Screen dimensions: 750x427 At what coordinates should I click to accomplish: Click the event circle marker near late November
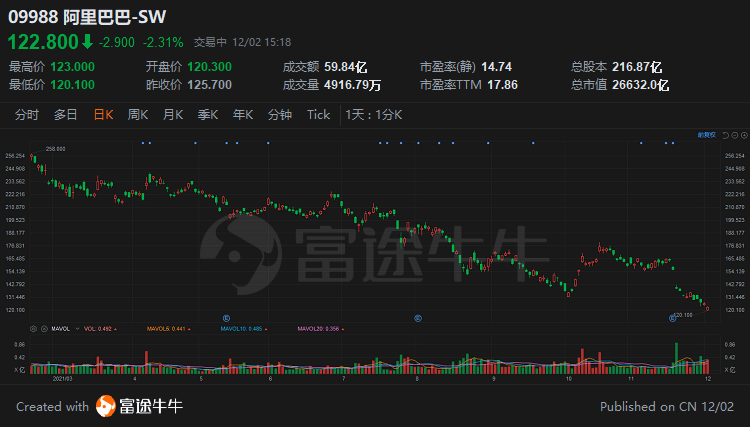coord(673,318)
